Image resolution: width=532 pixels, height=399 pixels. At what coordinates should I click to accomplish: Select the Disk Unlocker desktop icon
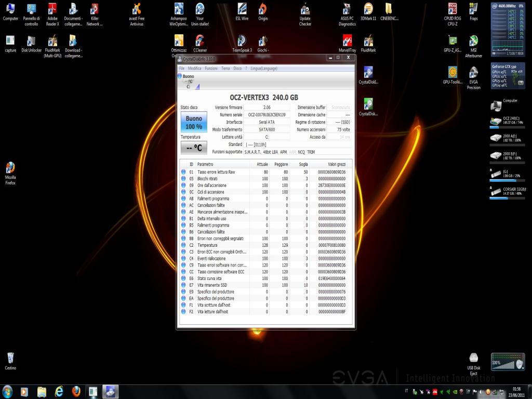pos(31,44)
